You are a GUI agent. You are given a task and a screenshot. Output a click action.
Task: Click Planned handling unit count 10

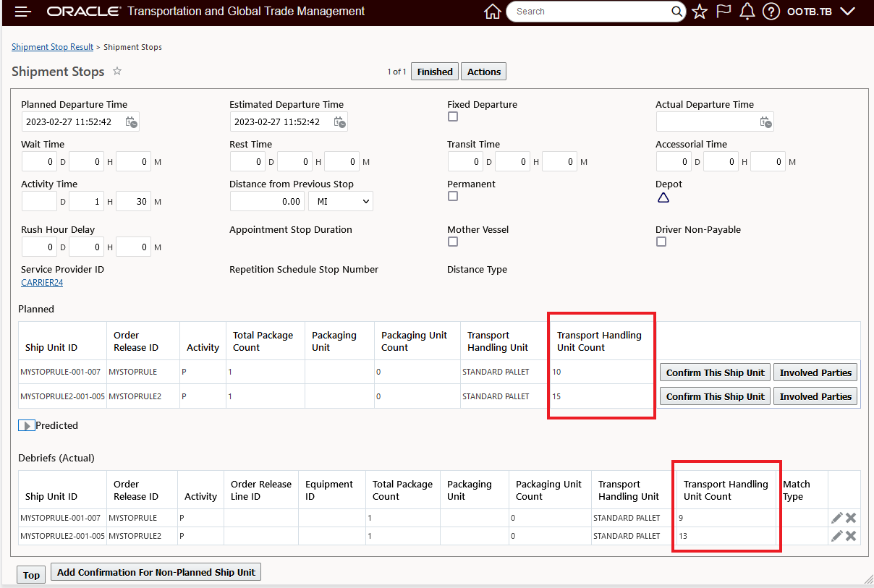click(556, 372)
